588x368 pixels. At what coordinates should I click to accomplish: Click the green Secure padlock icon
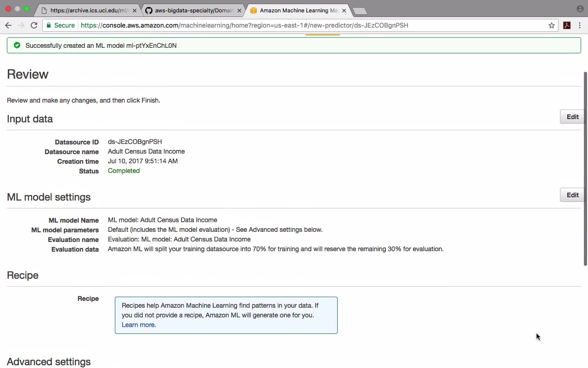point(49,25)
